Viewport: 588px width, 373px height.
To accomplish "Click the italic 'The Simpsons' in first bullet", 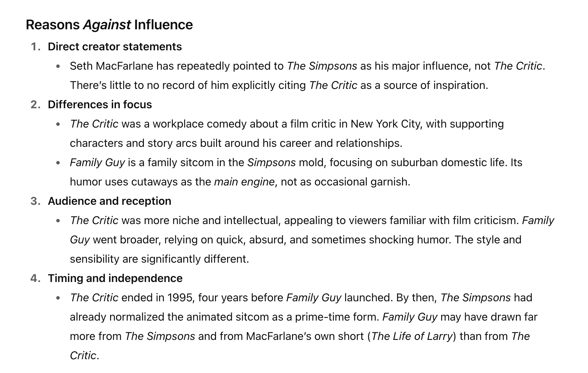I will pos(322,66).
